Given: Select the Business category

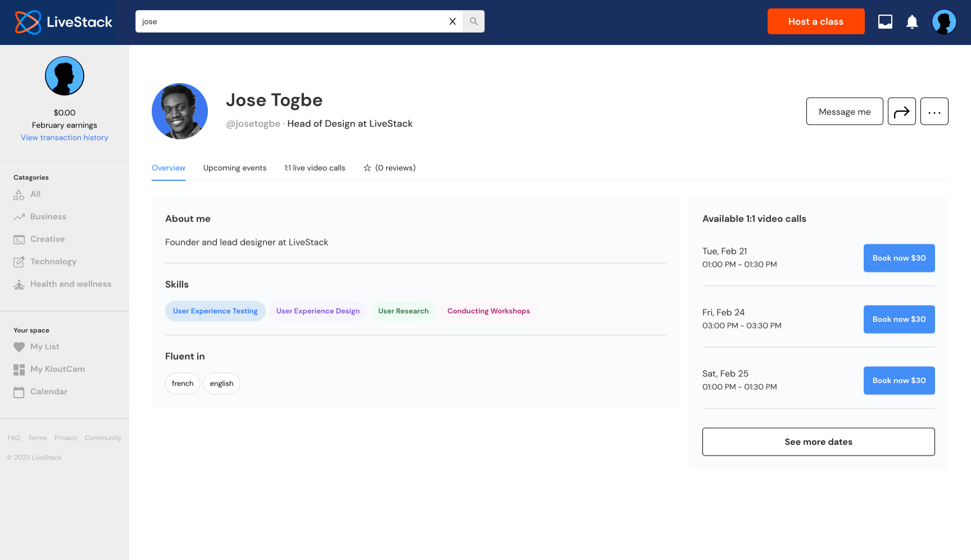Looking at the screenshot, I should [48, 217].
